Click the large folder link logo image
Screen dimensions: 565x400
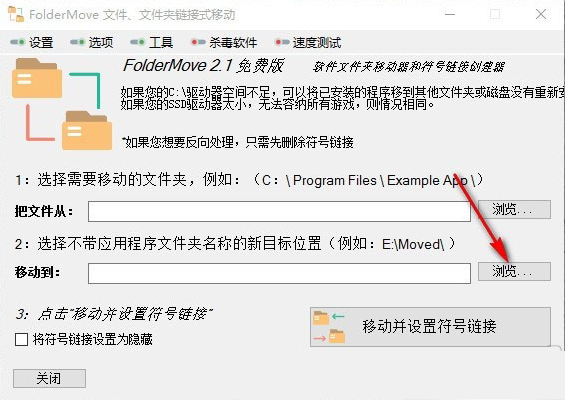click(x=62, y=104)
